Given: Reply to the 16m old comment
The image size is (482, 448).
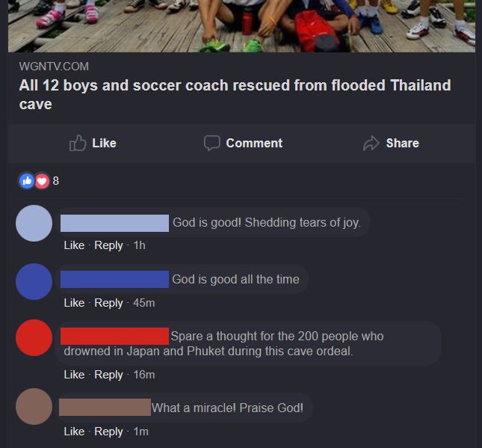Looking at the screenshot, I should [108, 375].
